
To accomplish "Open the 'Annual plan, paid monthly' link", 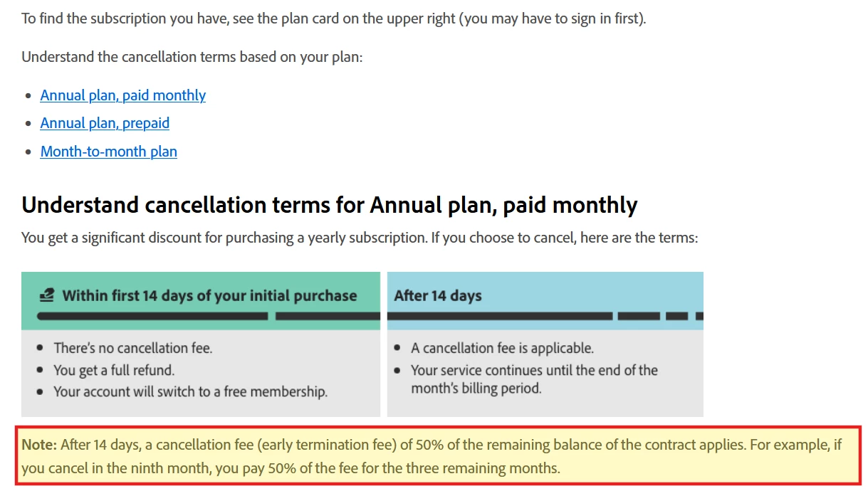I will coord(122,95).
